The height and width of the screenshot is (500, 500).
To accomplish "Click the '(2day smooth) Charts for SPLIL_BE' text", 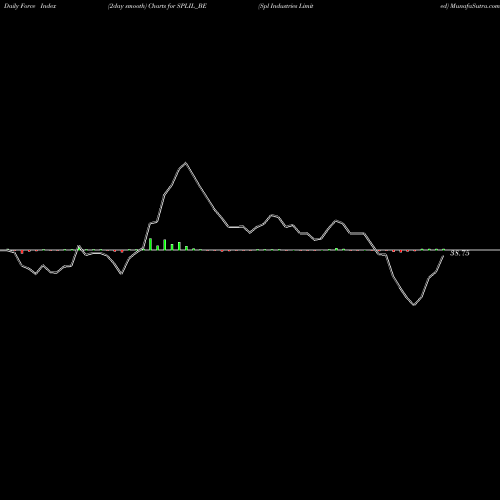I will click(x=157, y=6).
